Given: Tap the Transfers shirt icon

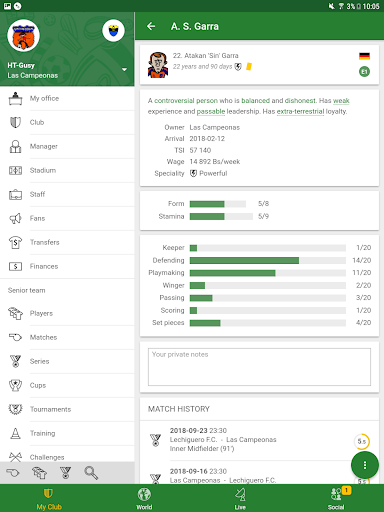Looking at the screenshot, I should [x=15, y=242].
